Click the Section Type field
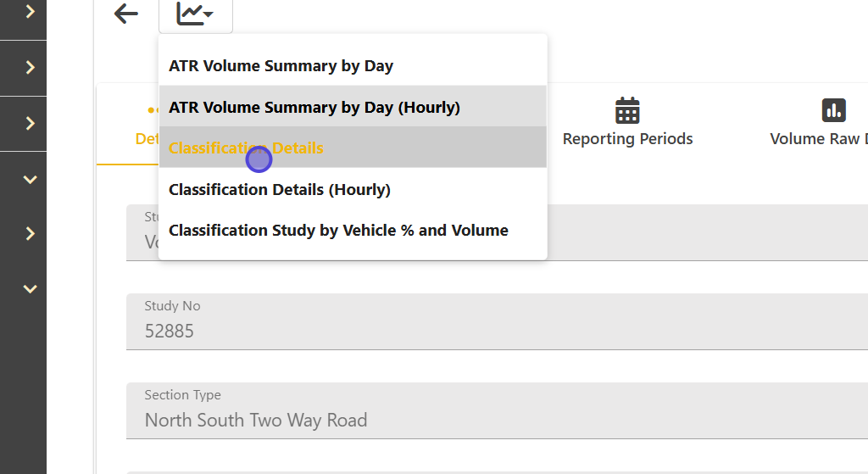The width and height of the screenshot is (868, 474). click(497, 410)
